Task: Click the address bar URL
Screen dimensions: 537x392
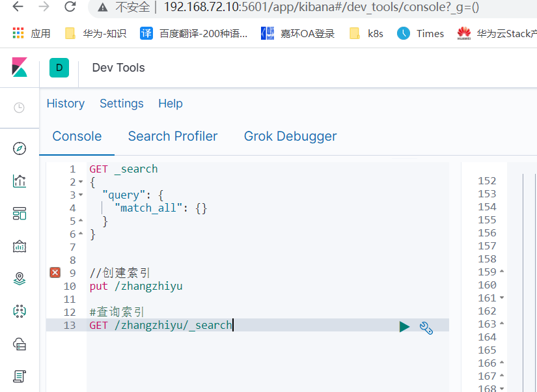Action: pyautogui.click(x=322, y=7)
